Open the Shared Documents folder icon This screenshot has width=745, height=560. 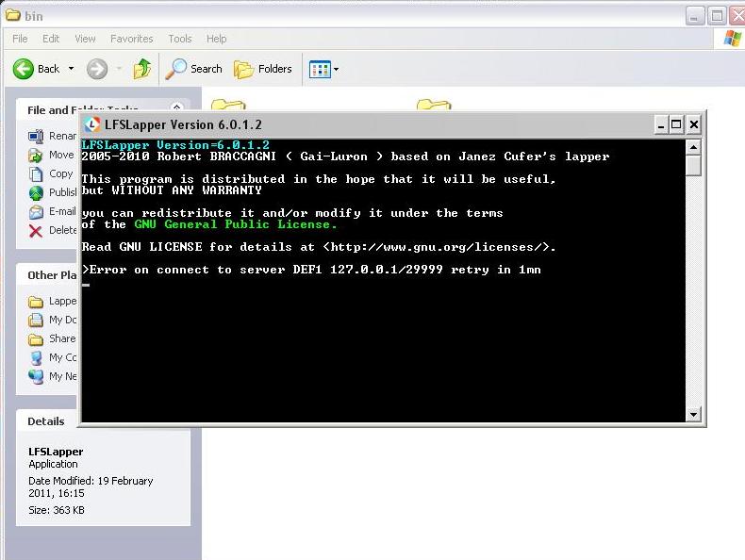pyautogui.click(x=36, y=339)
